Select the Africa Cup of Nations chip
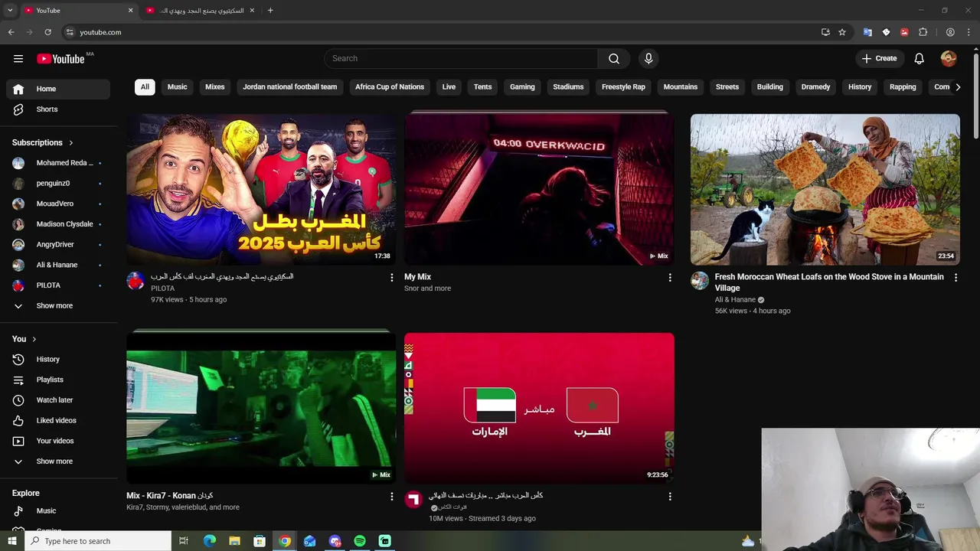This screenshot has height=551, width=980. click(390, 87)
